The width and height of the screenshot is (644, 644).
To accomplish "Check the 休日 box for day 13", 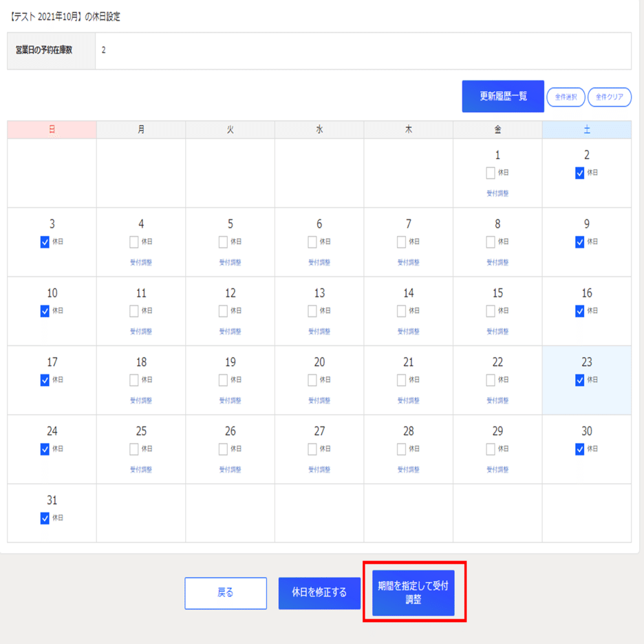I will pos(312,311).
